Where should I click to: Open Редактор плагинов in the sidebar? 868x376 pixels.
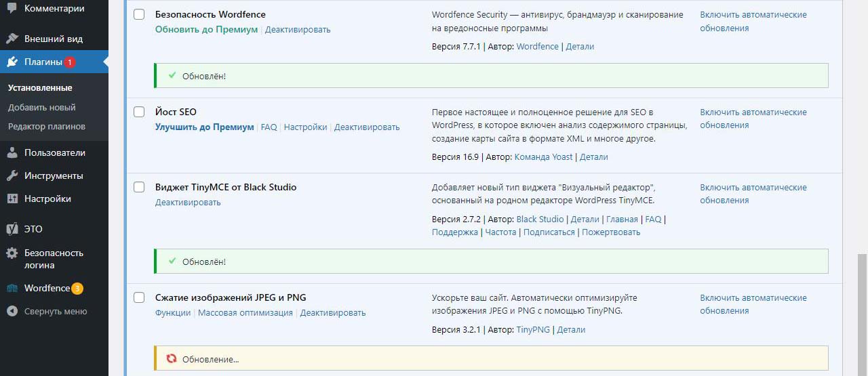coord(46,126)
